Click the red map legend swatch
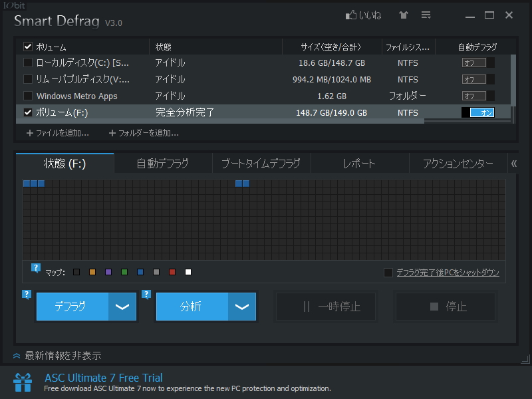Screen dimensions: 532x399 [x=172, y=272]
